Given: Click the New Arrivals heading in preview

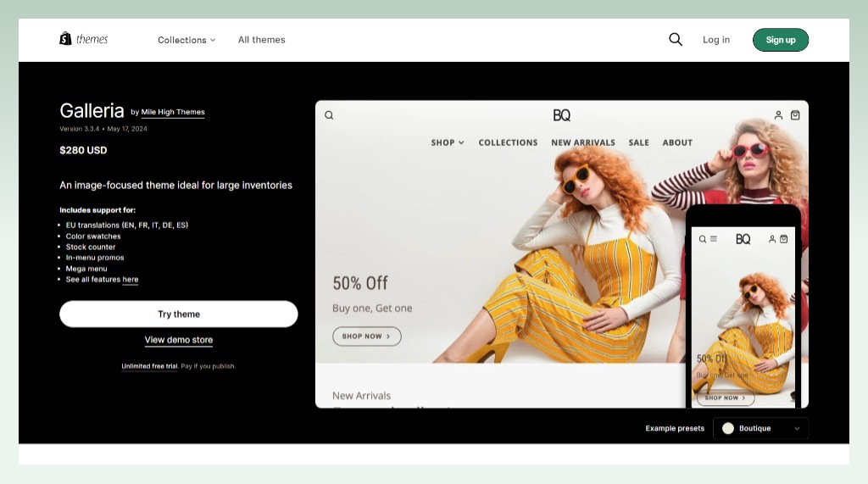Looking at the screenshot, I should [x=361, y=395].
